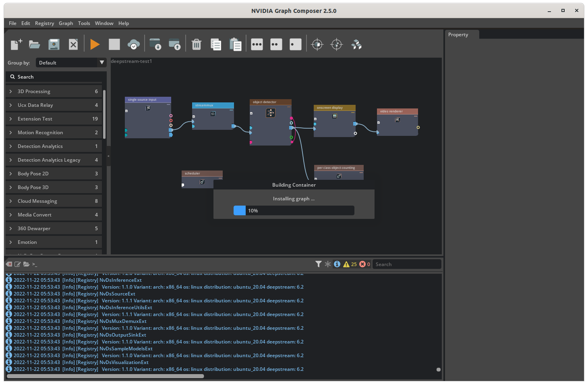Save the current graph

coord(54,44)
